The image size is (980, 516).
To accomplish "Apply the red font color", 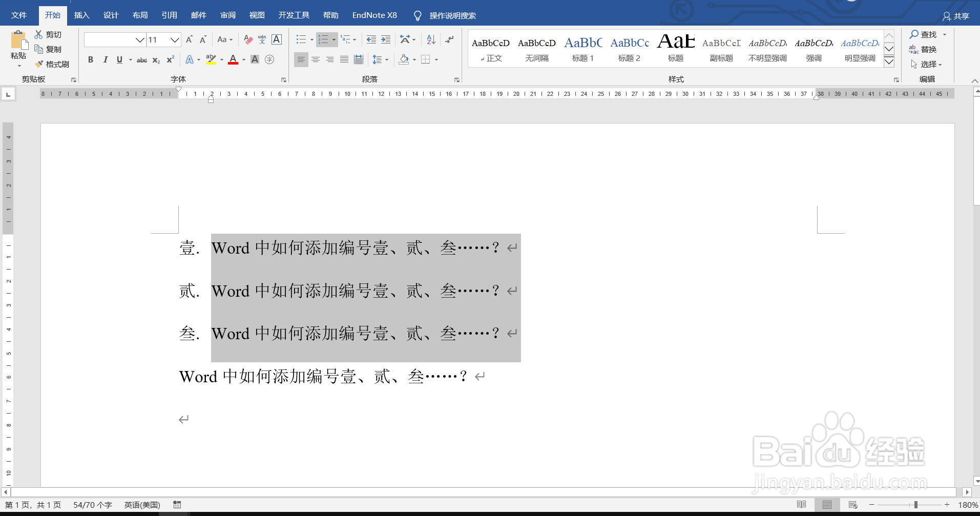I will click(233, 59).
